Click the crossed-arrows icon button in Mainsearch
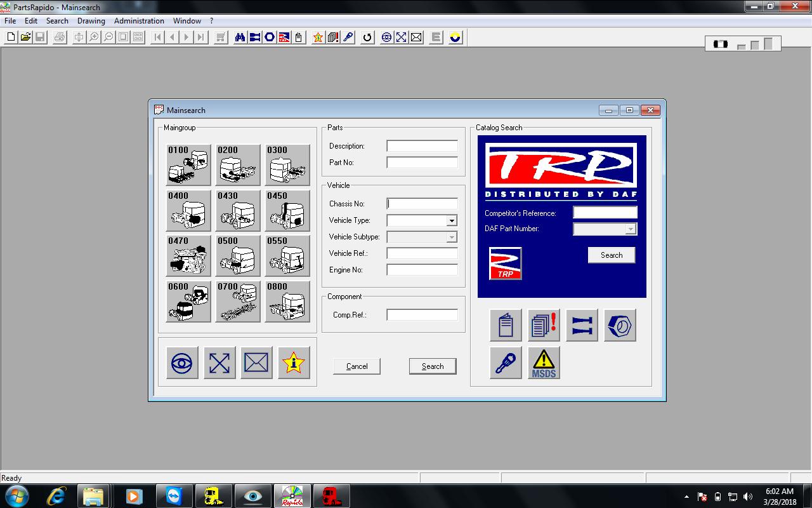Viewport: 812px width, 508px height. 219,363
